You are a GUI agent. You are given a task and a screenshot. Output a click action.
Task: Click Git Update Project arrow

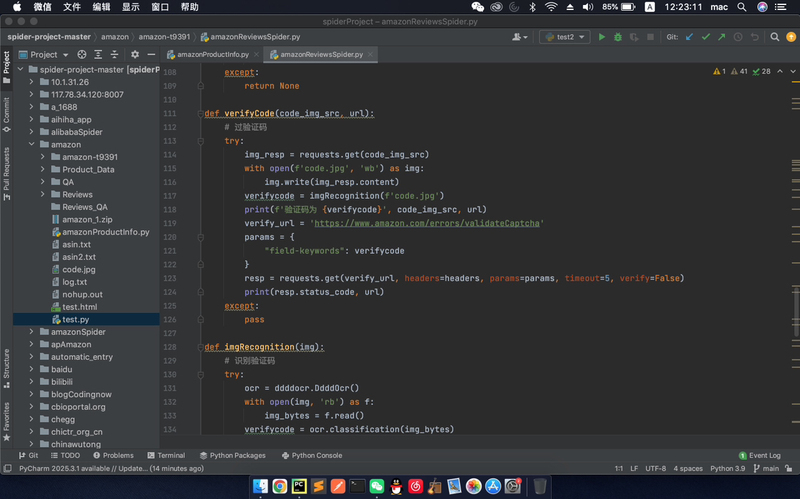(x=690, y=37)
